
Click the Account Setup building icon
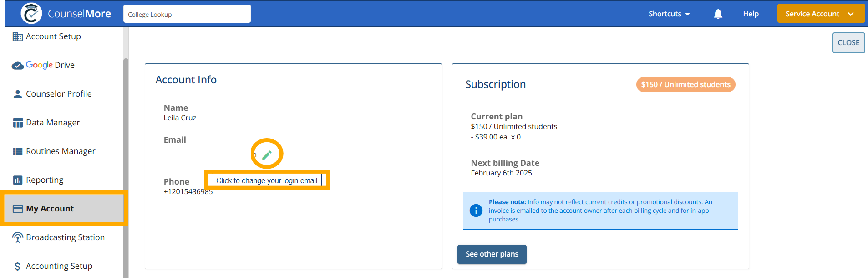[18, 36]
